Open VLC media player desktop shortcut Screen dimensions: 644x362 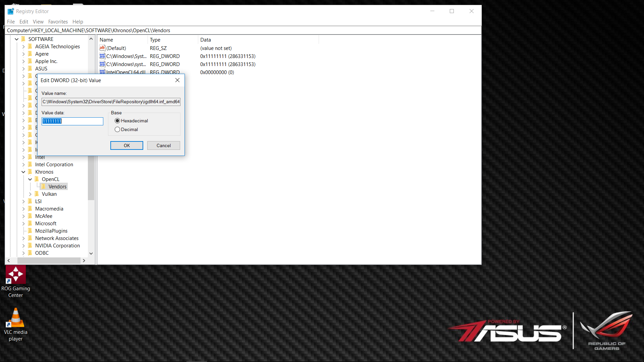(15, 325)
